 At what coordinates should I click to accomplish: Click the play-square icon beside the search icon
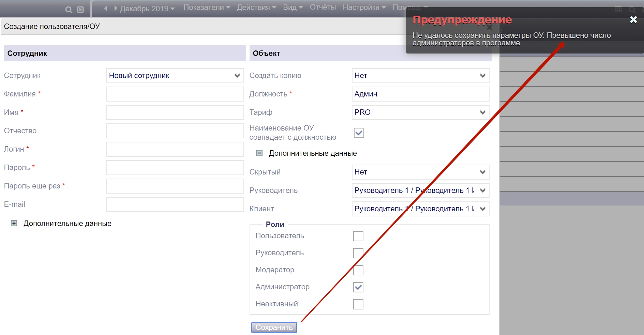[80, 10]
